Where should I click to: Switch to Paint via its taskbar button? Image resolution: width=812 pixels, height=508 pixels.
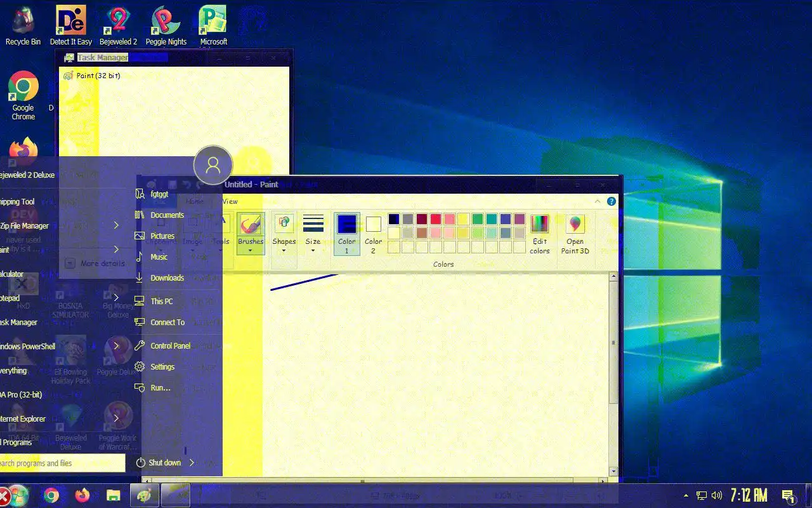point(144,495)
